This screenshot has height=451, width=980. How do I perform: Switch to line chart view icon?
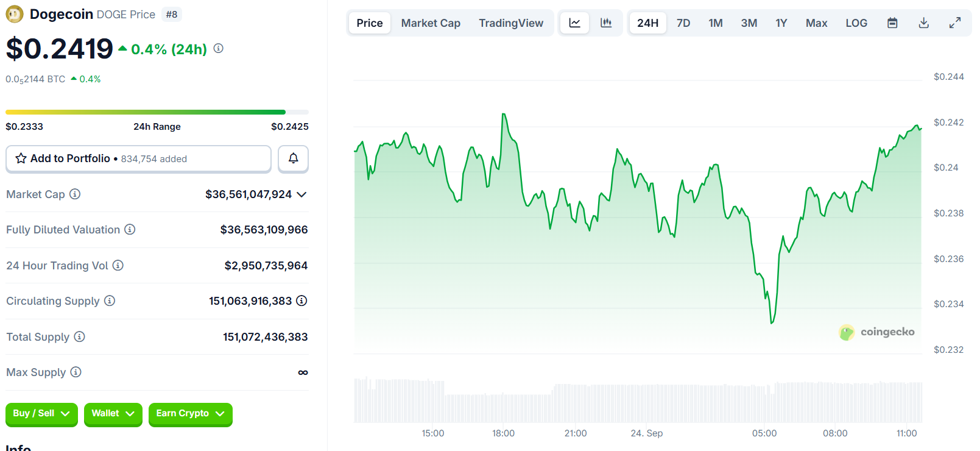pos(574,23)
